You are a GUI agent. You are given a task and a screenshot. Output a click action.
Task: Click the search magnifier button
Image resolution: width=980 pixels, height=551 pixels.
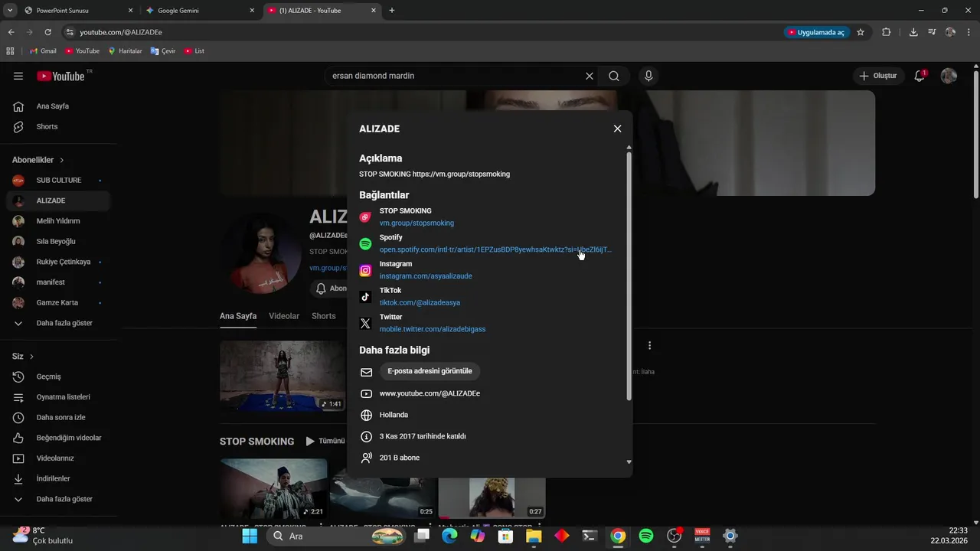click(x=614, y=76)
